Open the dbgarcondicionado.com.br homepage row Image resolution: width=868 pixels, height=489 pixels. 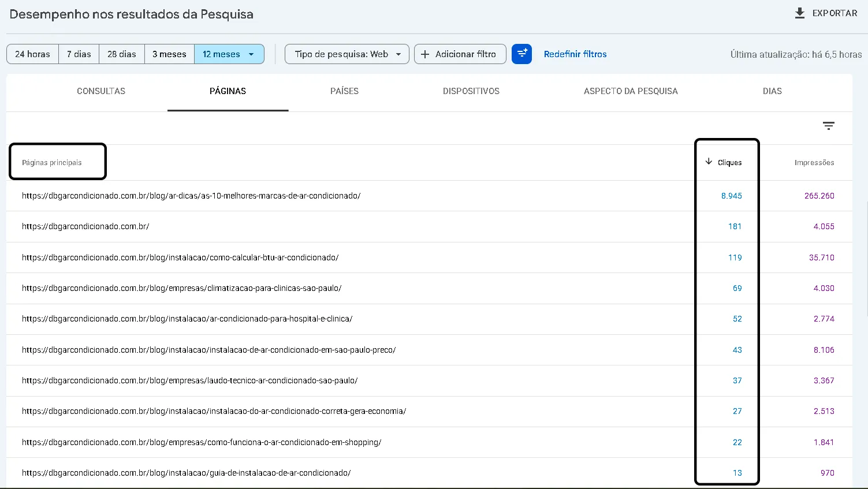tap(429, 226)
